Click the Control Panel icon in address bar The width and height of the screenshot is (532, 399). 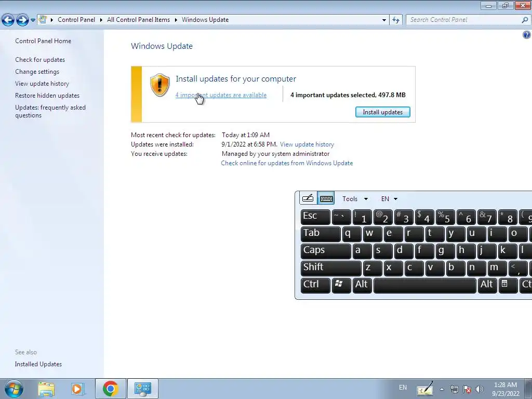[43, 19]
